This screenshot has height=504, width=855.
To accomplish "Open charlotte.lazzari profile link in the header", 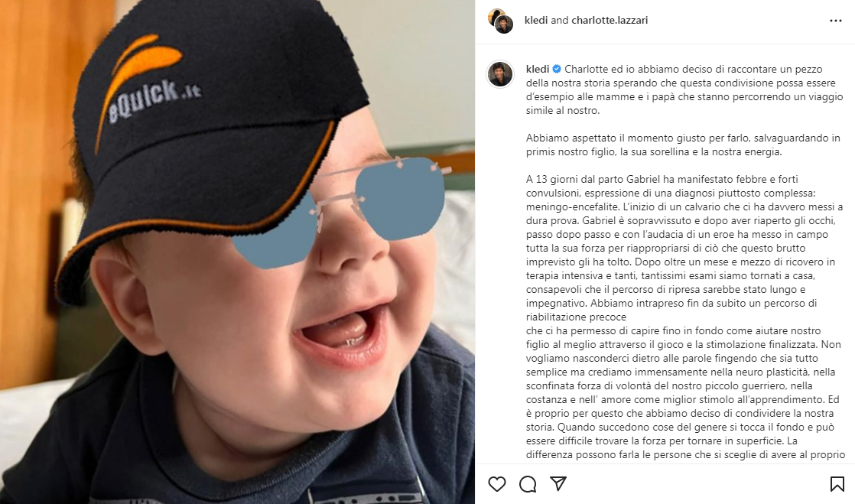I will point(610,20).
